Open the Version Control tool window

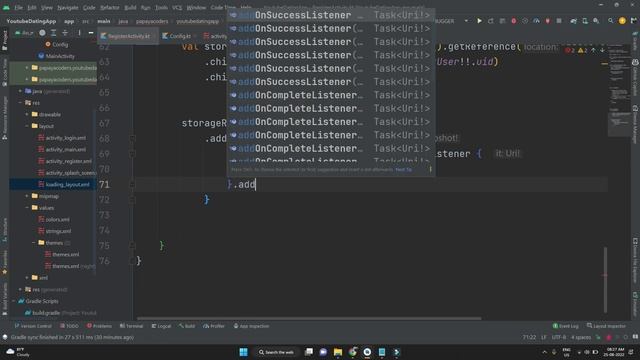point(33,326)
